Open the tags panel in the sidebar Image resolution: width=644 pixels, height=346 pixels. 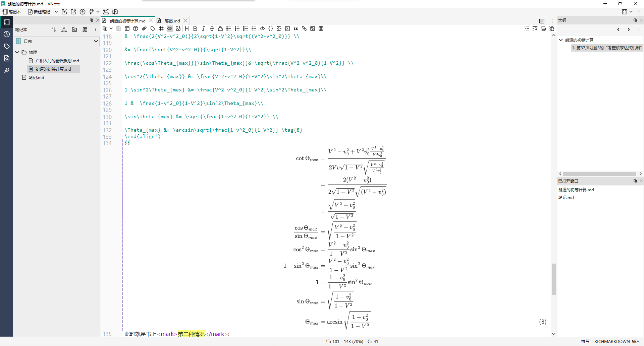pos(7,46)
